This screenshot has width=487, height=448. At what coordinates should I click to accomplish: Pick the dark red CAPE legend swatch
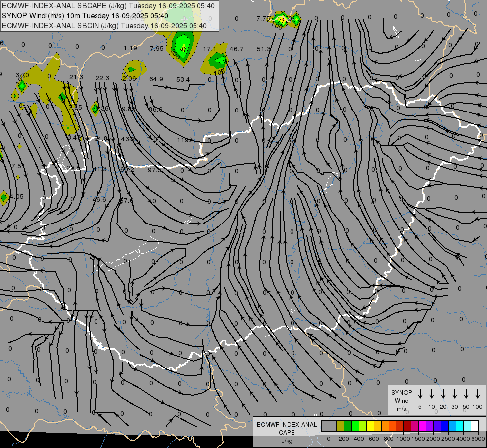pos(407,426)
